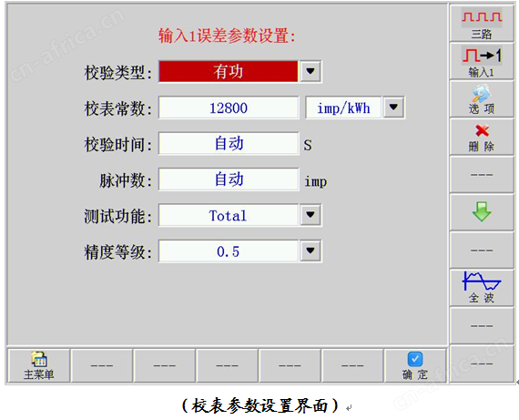
Task: Click the empty button beside 主菜单
Action: [x=102, y=365]
